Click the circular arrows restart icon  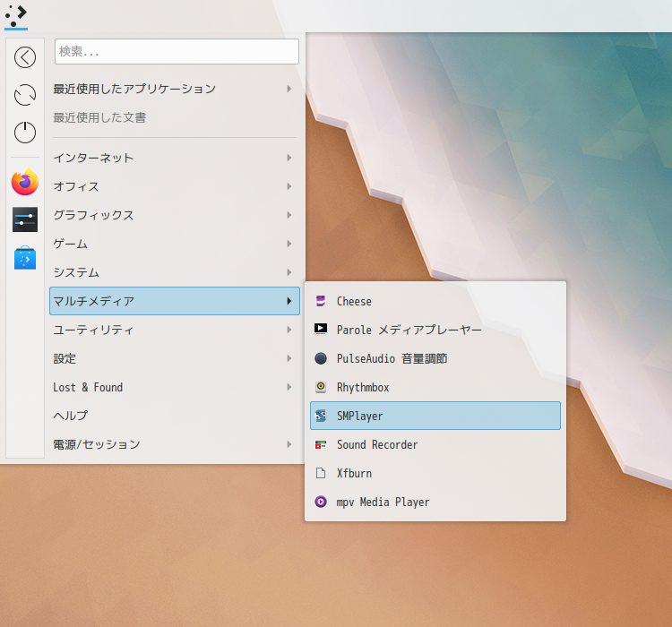25,95
